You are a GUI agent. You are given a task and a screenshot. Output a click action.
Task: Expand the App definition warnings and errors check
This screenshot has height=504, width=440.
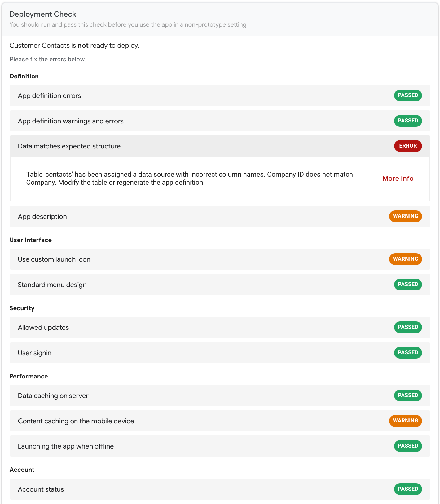pos(217,121)
